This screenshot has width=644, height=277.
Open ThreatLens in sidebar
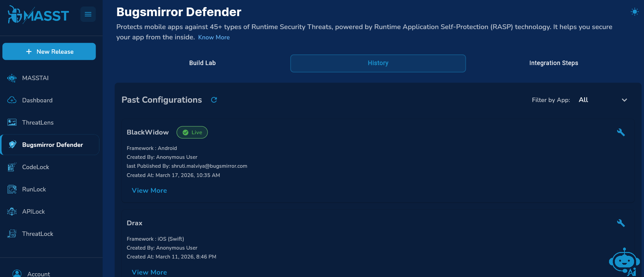click(50, 123)
